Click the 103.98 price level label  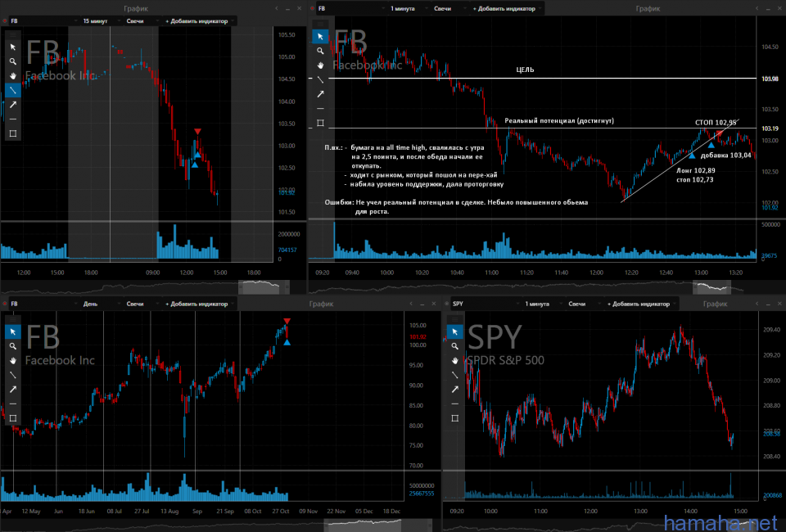[770, 79]
